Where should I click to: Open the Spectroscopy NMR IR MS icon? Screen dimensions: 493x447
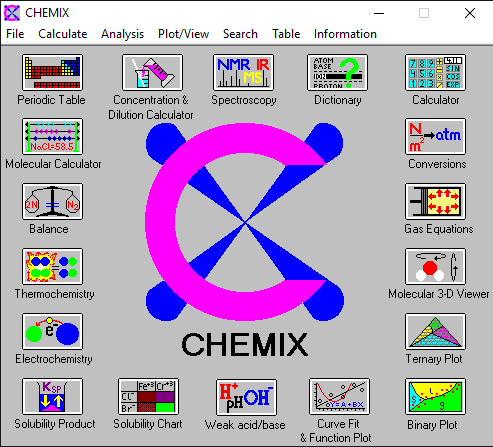click(243, 72)
